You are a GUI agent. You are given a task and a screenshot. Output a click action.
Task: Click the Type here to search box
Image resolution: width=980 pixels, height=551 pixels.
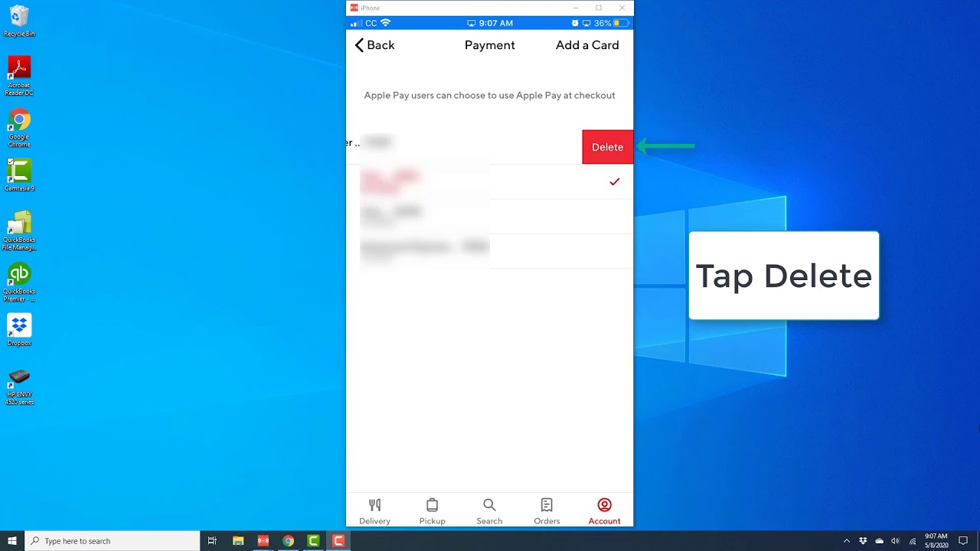[112, 541]
